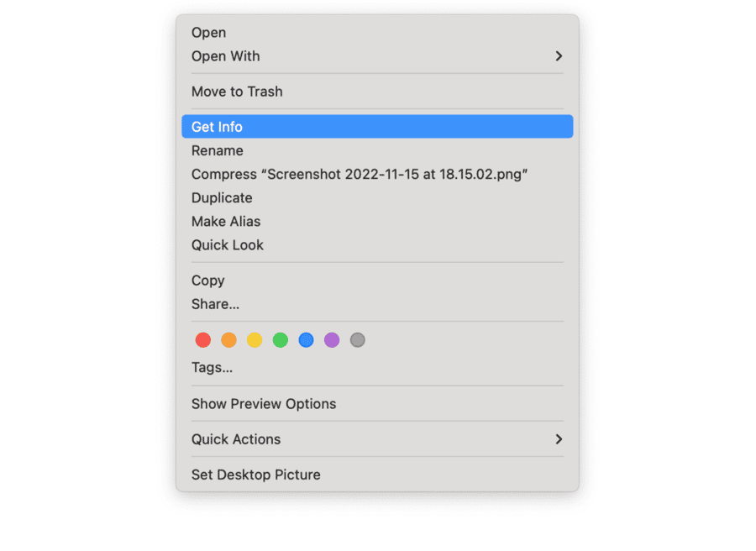Apply the purple color tag
The height and width of the screenshot is (551, 756).
coord(332,340)
